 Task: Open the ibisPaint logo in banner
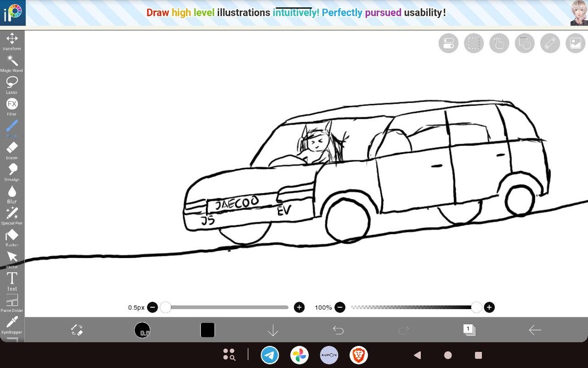[12, 13]
